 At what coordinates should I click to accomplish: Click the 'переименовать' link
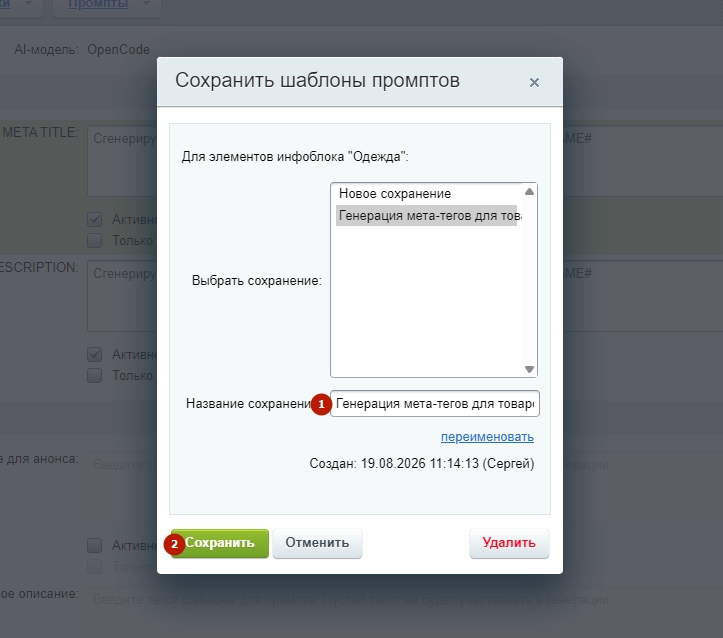pos(487,437)
